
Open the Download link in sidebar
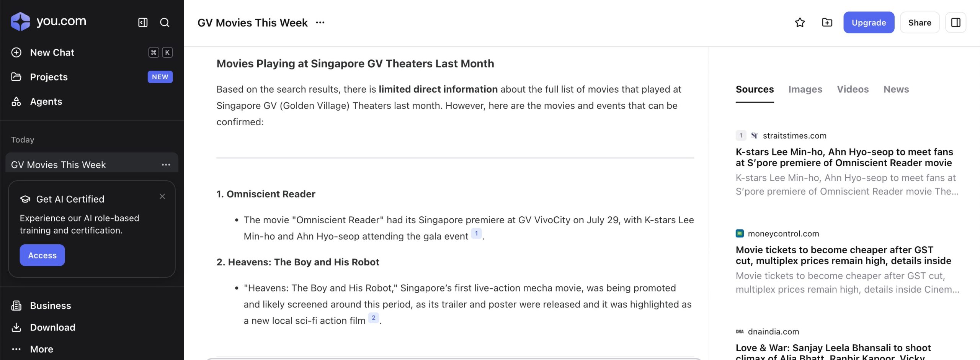[52, 327]
